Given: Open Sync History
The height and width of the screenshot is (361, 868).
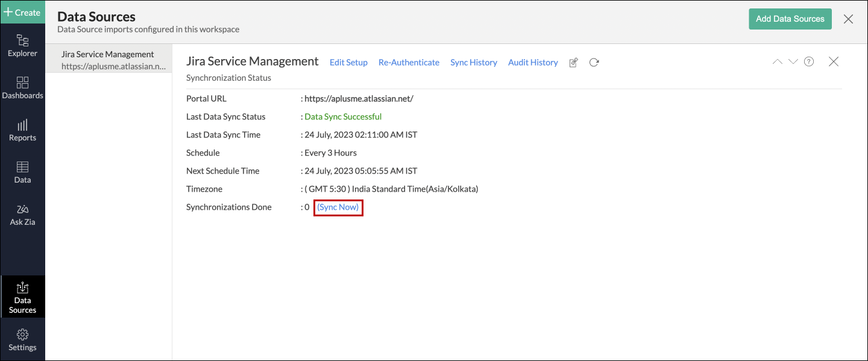Looking at the screenshot, I should click(473, 62).
